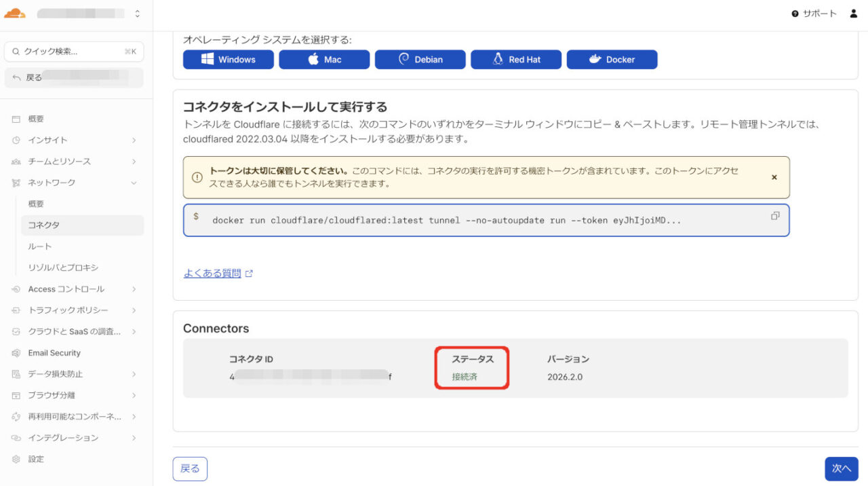Select 概要 under ネットワーク

click(36, 204)
